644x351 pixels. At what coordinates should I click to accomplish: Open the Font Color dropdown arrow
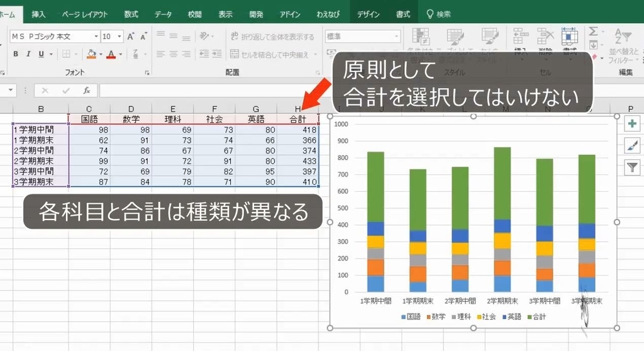(x=120, y=54)
